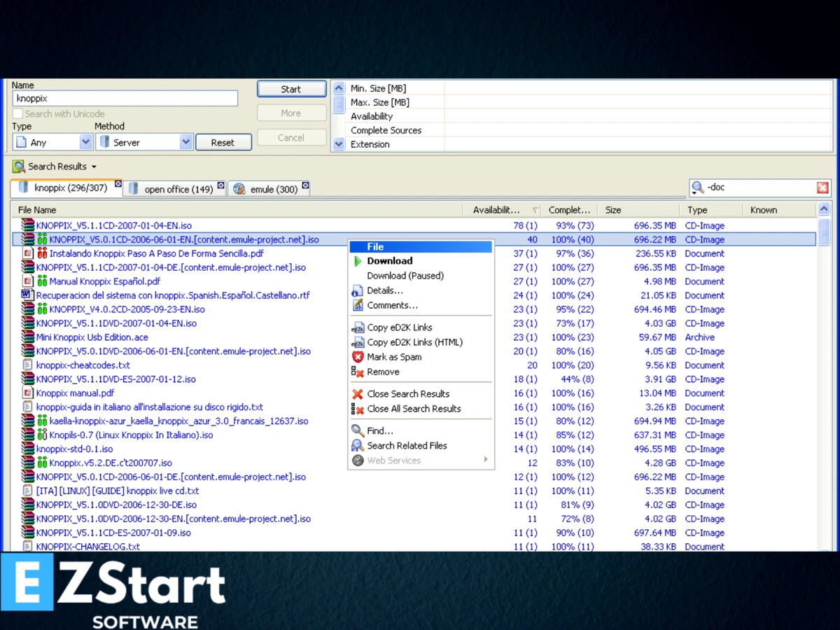
Task: Click the red Mark as Spam icon
Action: (x=358, y=357)
